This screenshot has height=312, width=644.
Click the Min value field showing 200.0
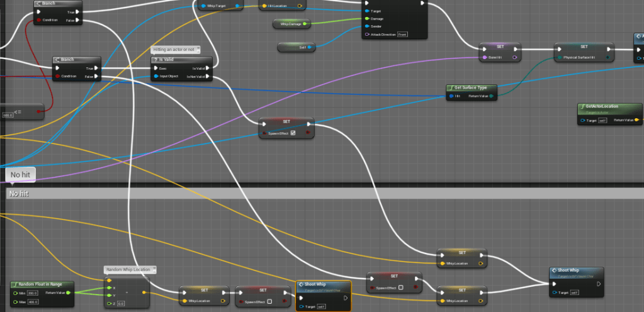pyautogui.click(x=31, y=293)
